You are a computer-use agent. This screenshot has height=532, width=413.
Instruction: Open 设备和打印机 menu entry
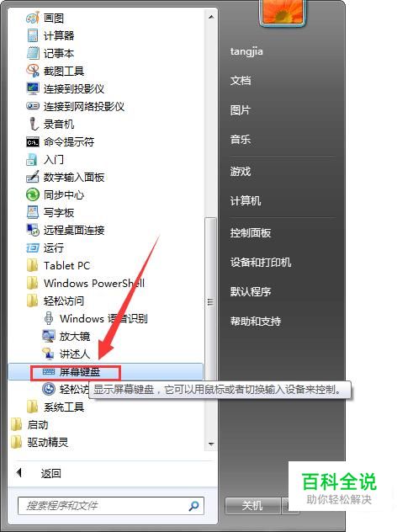pyautogui.click(x=261, y=263)
